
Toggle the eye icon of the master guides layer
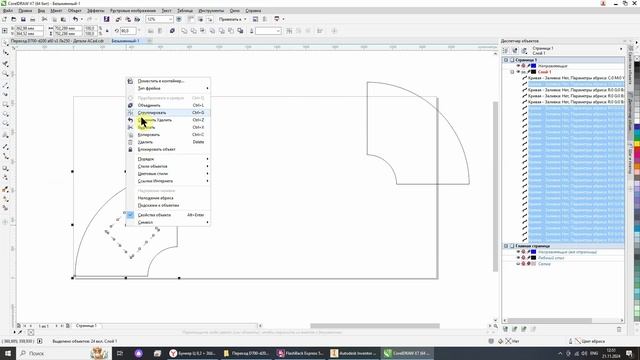point(518,252)
